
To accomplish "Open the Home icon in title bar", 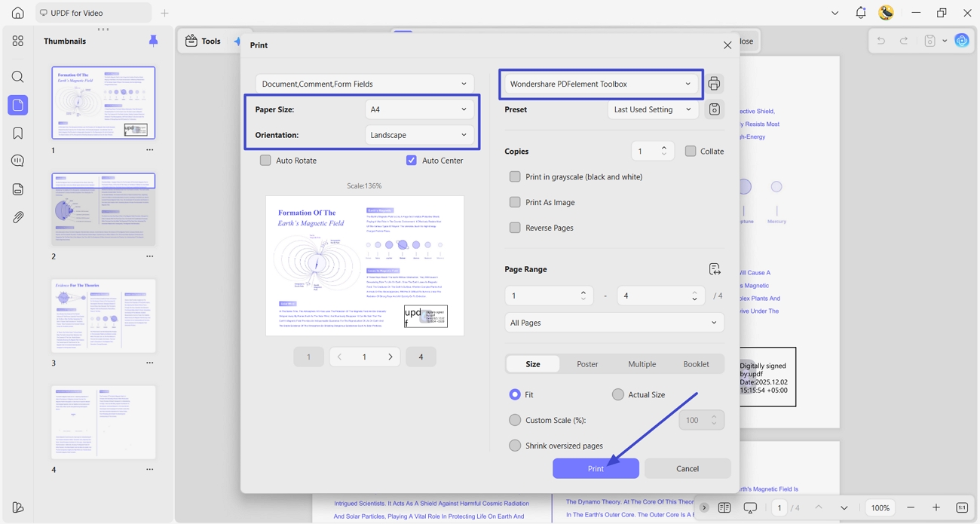I will [17, 13].
